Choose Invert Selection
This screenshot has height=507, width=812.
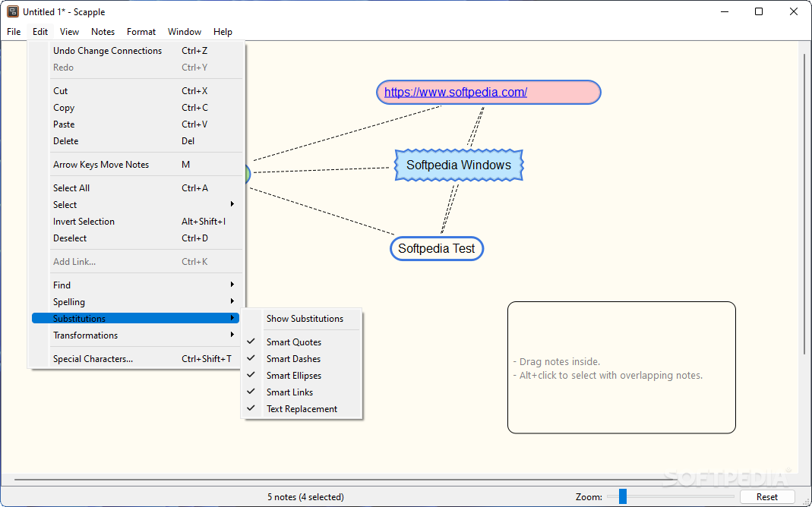pos(136,222)
